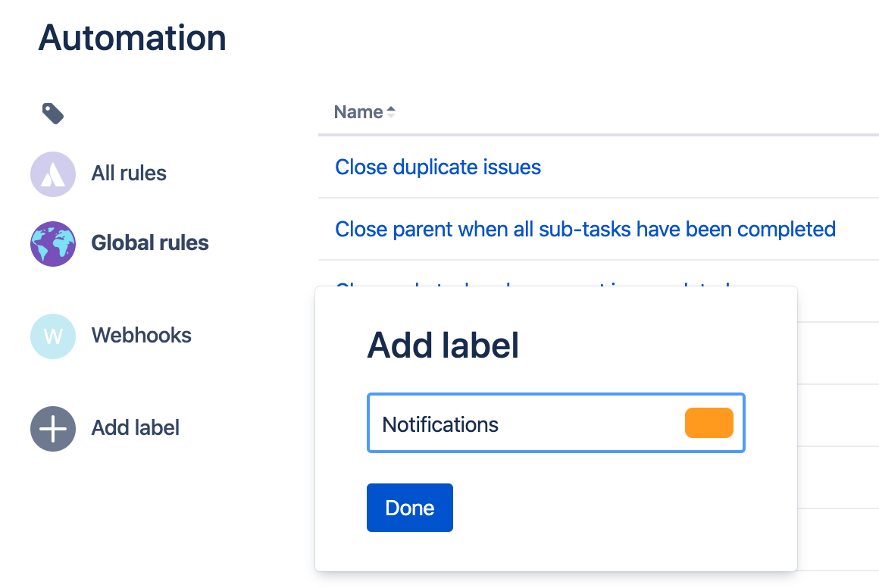The height and width of the screenshot is (588, 879).
Task: Click the orange color swatch in the dialog
Action: pyautogui.click(x=709, y=423)
